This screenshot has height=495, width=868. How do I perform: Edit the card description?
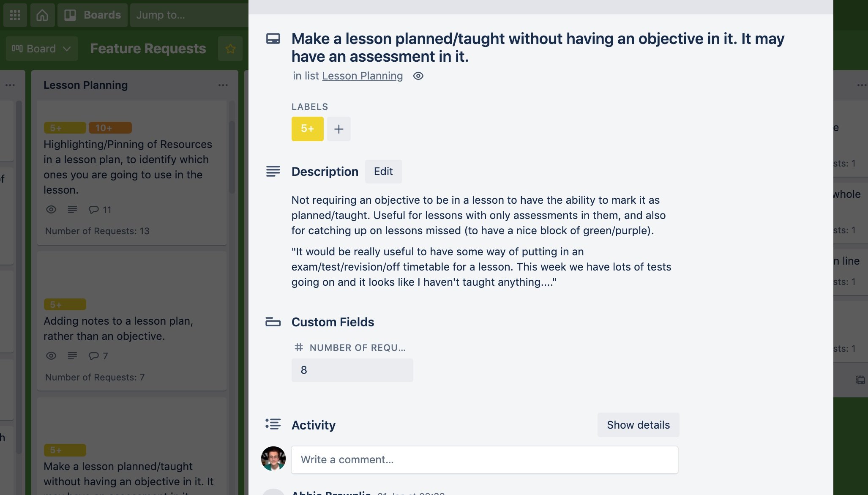[383, 171]
